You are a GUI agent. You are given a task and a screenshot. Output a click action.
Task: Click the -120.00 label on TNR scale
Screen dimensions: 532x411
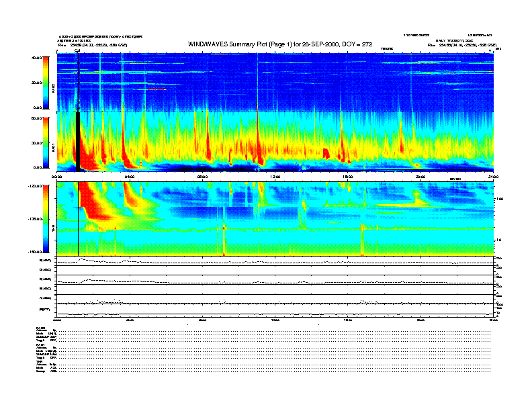(x=35, y=186)
